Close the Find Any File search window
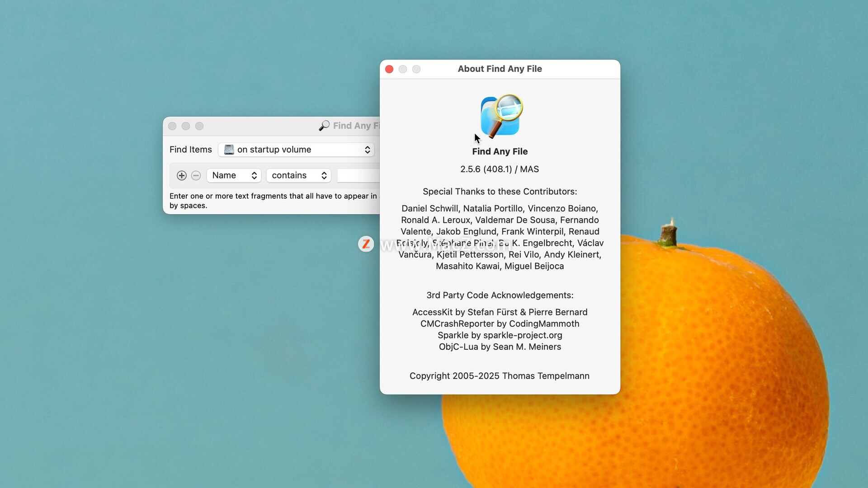The image size is (868, 488). click(x=172, y=126)
